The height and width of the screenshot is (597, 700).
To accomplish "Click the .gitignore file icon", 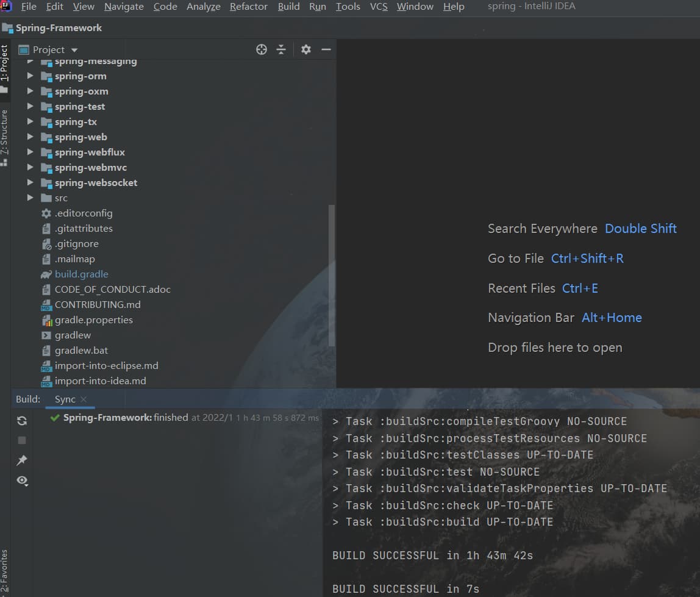I will (46, 245).
